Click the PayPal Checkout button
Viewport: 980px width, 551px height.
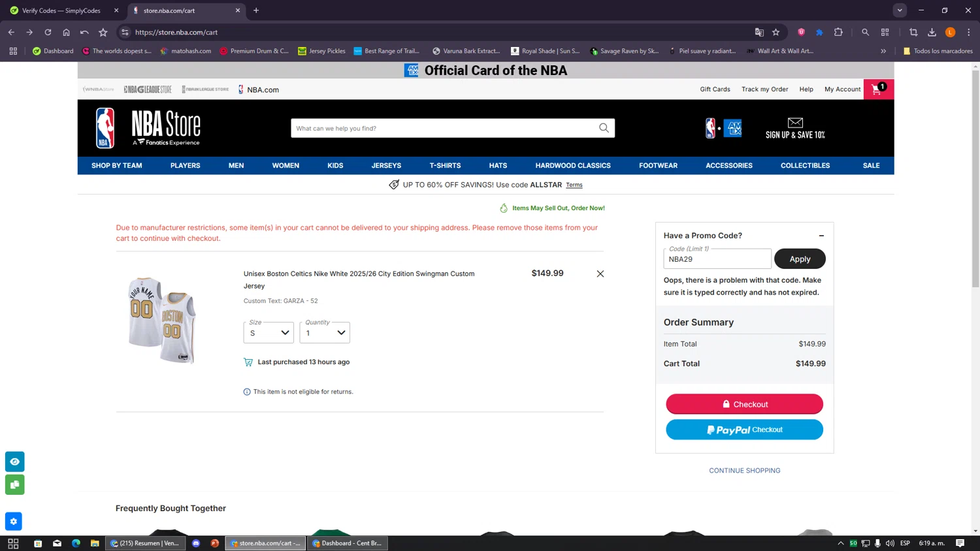744,430
